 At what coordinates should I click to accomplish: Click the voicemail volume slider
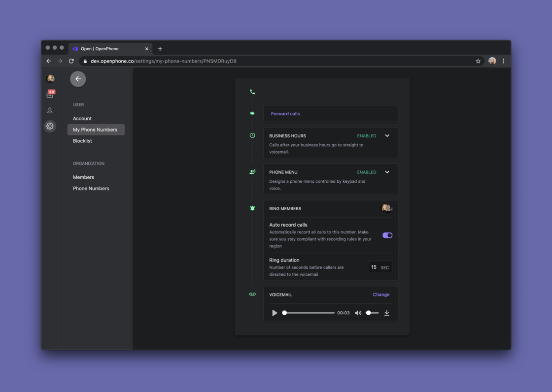point(372,313)
